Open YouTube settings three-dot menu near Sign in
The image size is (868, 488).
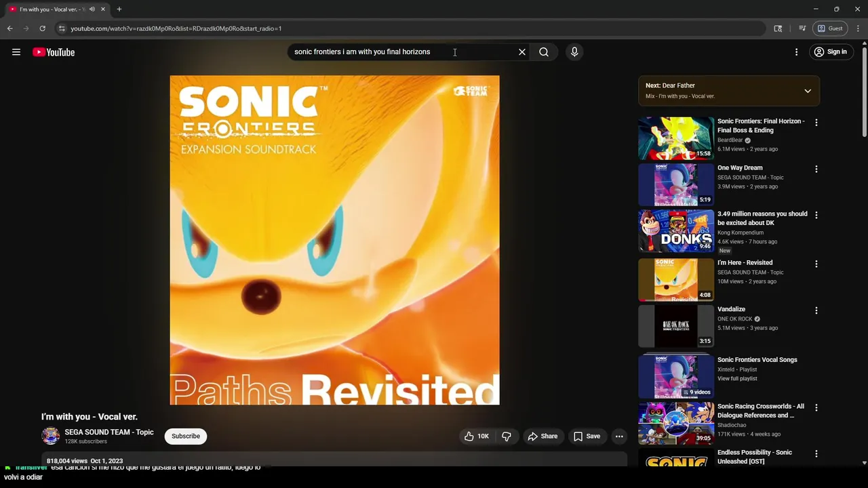[x=797, y=52]
